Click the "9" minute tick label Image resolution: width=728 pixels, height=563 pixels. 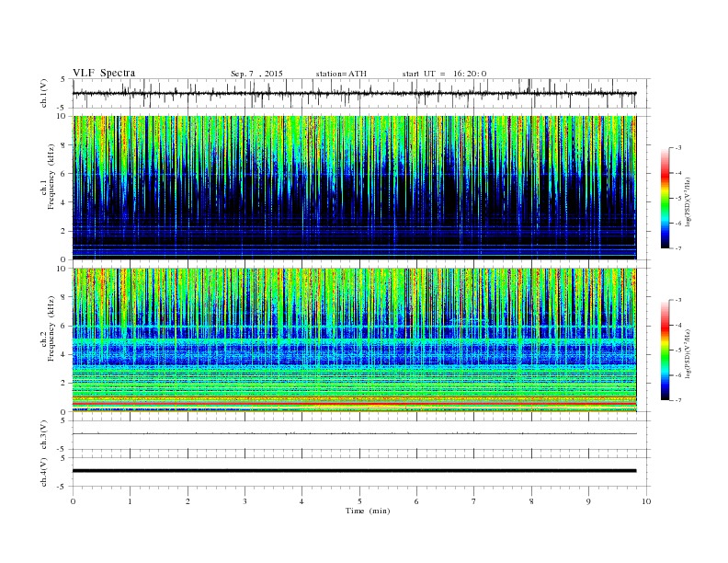tap(588, 501)
